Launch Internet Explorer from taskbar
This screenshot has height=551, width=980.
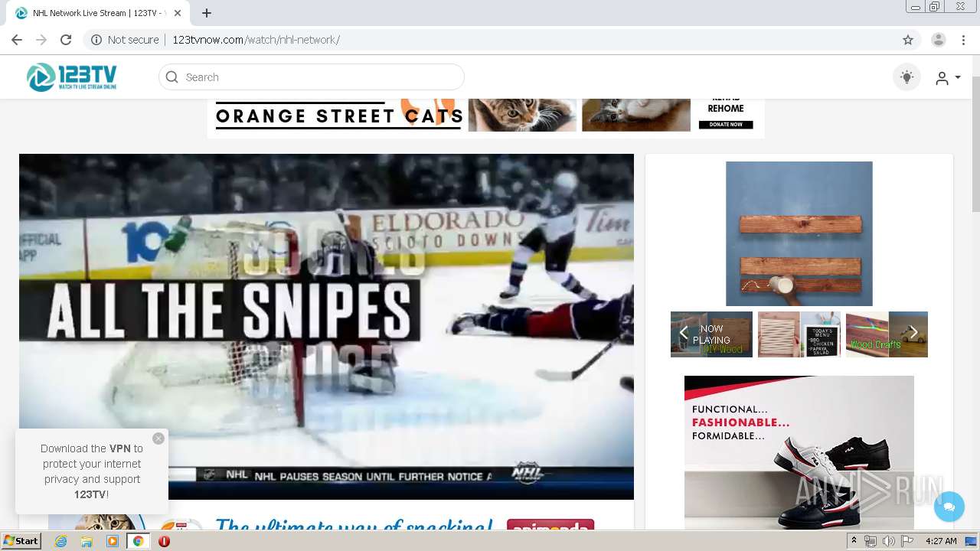(x=60, y=541)
